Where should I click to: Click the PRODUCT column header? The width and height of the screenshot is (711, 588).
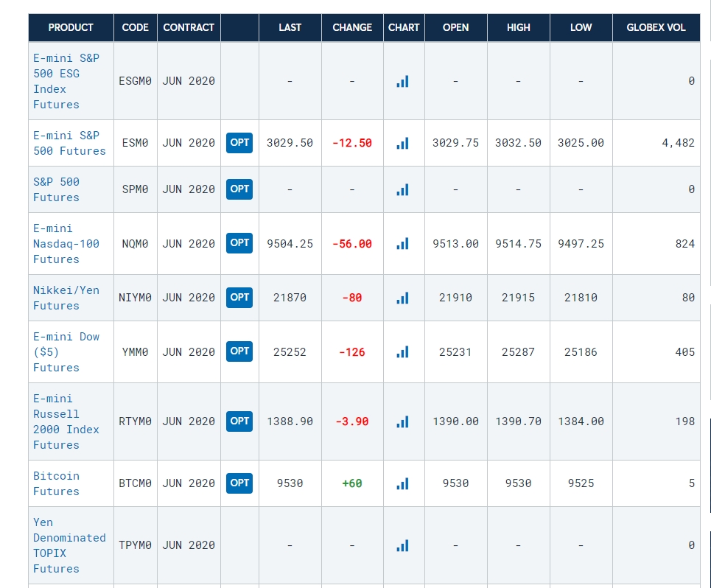[71, 28]
